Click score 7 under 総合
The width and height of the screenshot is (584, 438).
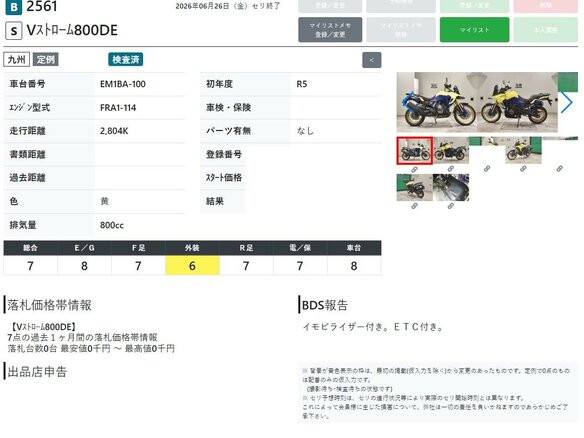click(x=31, y=266)
